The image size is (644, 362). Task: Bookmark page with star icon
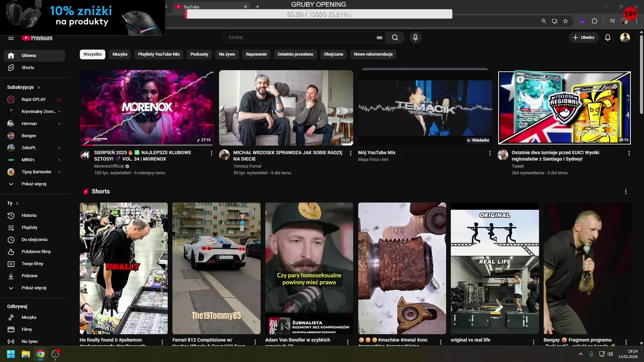point(566,21)
